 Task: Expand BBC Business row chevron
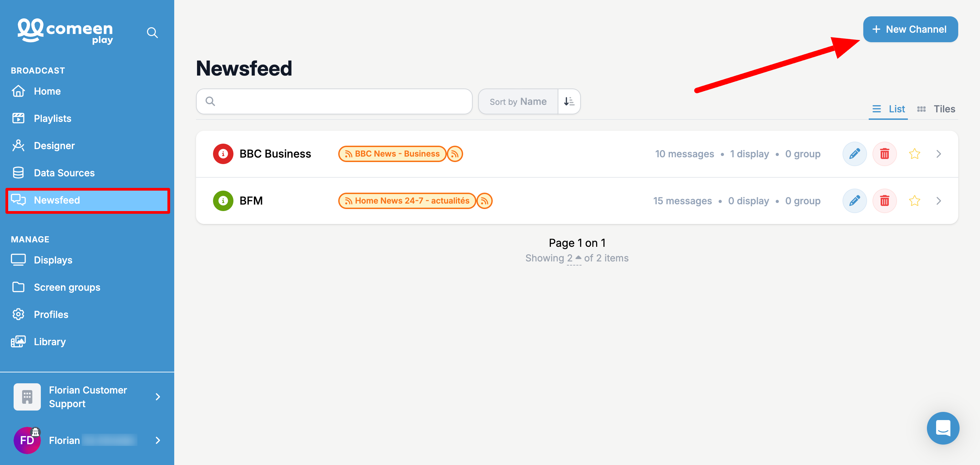(938, 154)
